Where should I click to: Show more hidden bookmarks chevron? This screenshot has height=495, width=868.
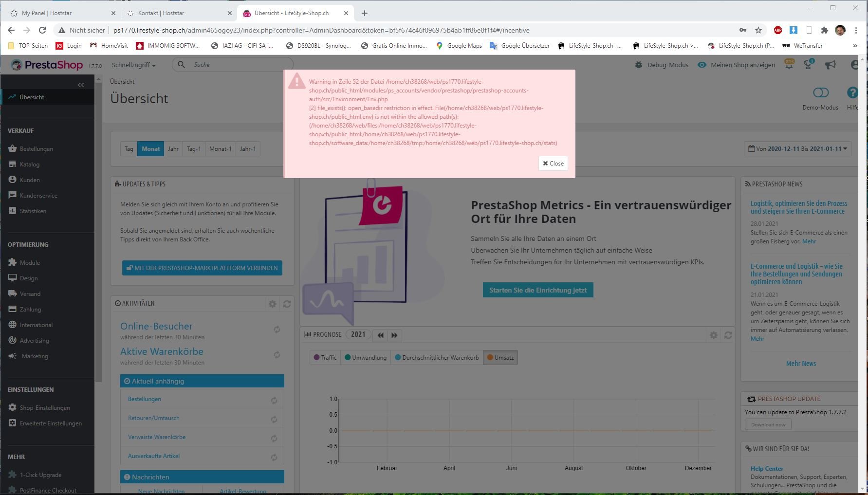855,46
